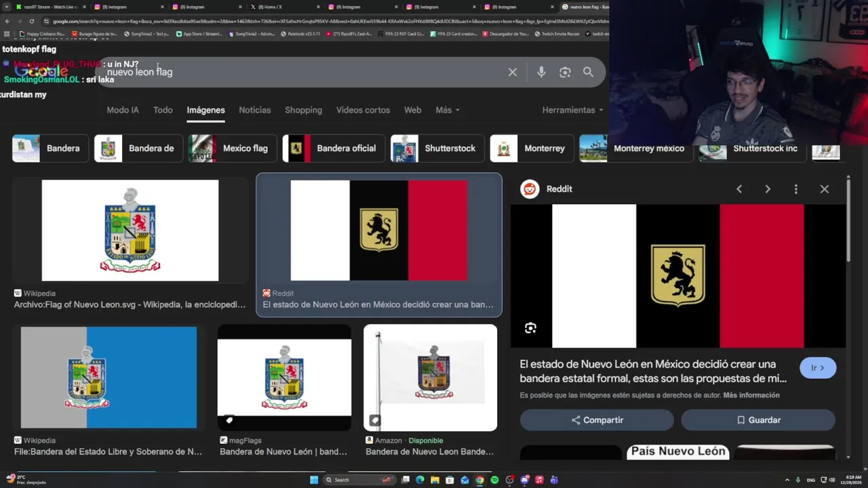Open the Apple Music taskbar icon
Image resolution: width=868 pixels, height=488 pixels.
tap(539, 480)
